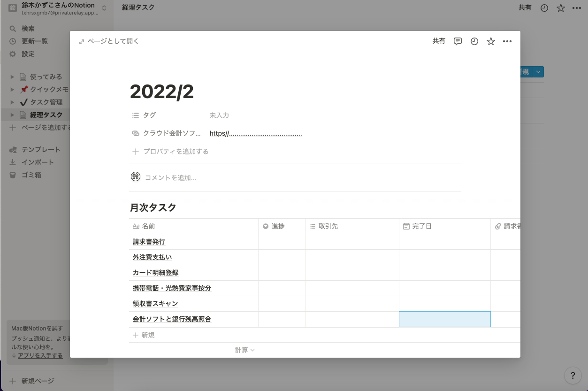Click the page icon of 経理タスク in the sidebar
The width and height of the screenshot is (588, 391).
pyautogui.click(x=23, y=115)
